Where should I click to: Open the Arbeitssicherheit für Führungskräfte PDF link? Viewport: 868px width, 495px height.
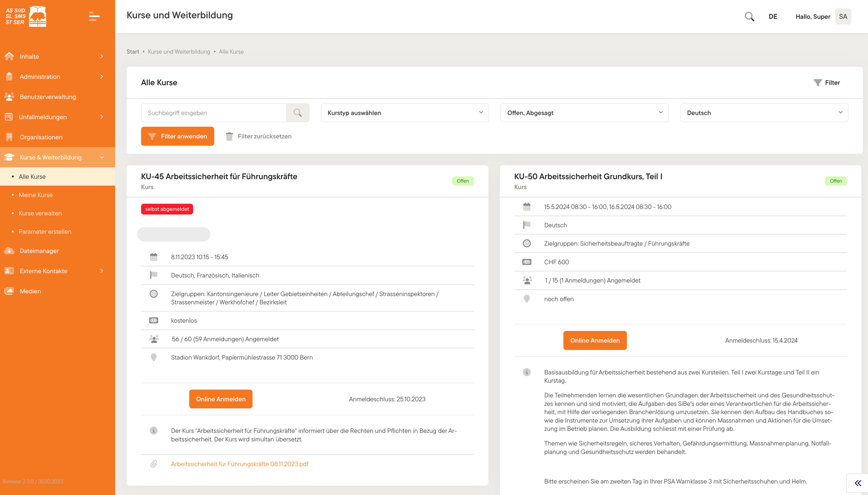click(x=240, y=464)
